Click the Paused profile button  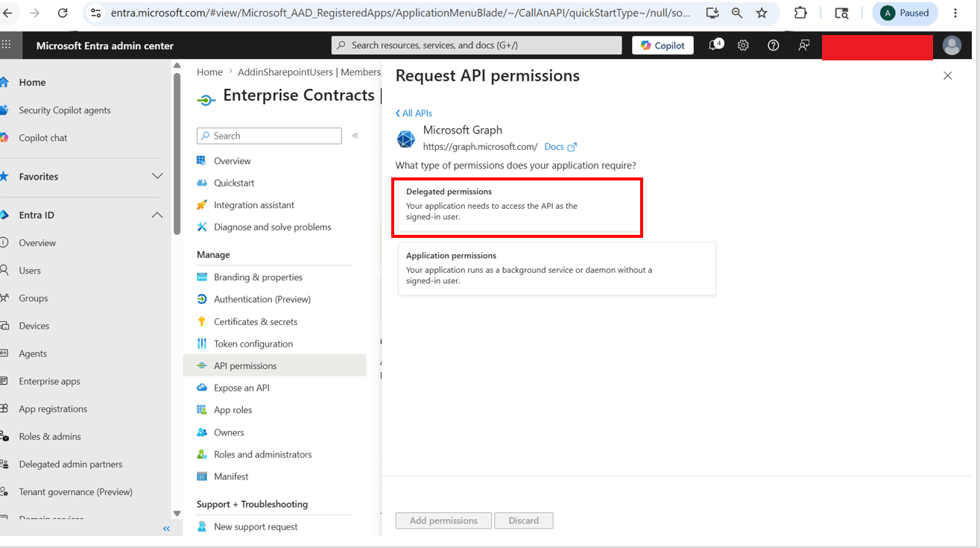point(905,13)
